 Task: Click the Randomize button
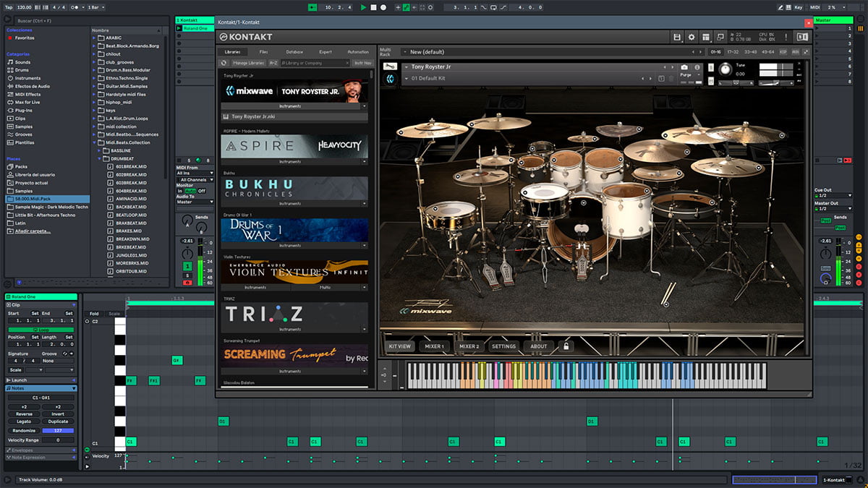coord(25,430)
